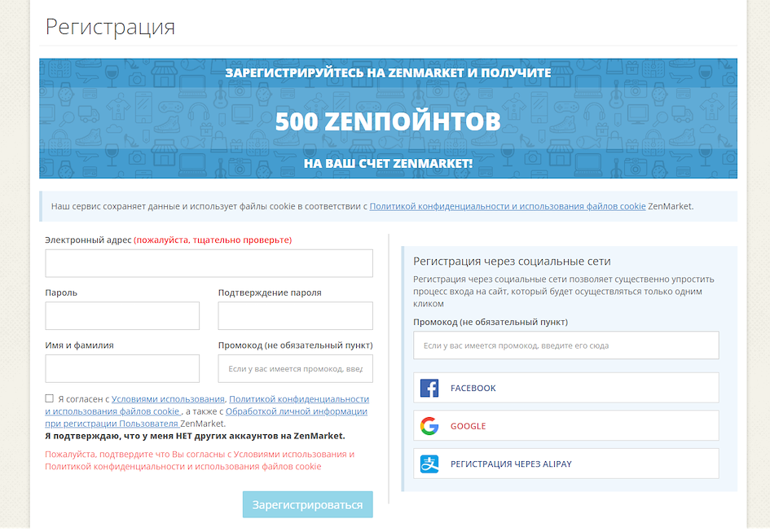Click the bold 'НЕТ других аккаунтов' statement

tap(195, 436)
